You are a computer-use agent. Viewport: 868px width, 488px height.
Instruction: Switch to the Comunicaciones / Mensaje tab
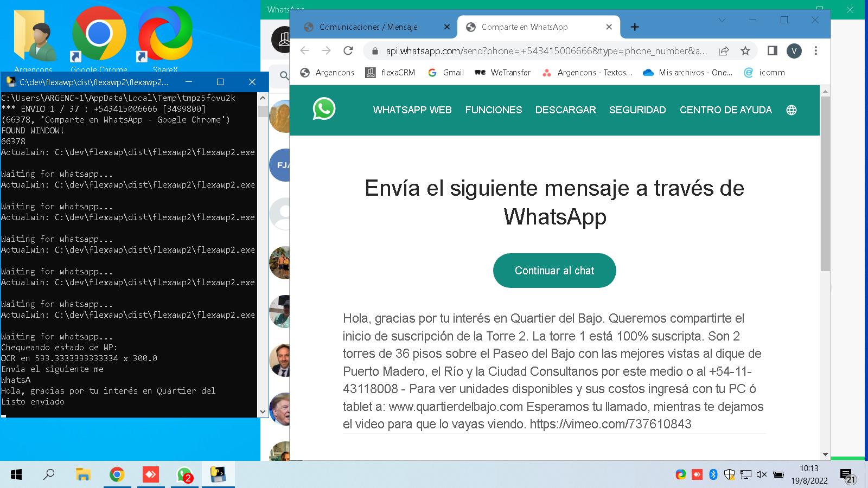(x=368, y=27)
